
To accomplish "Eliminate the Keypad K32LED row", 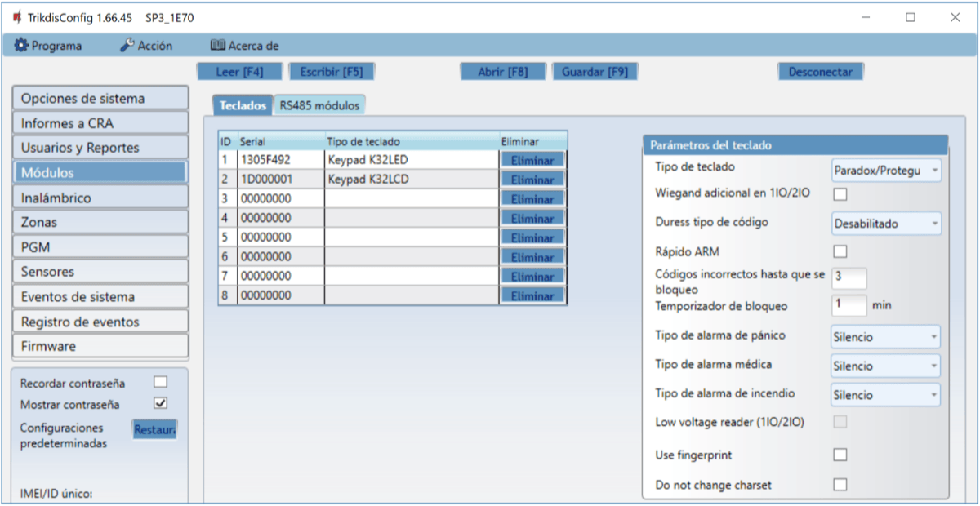I will (532, 160).
